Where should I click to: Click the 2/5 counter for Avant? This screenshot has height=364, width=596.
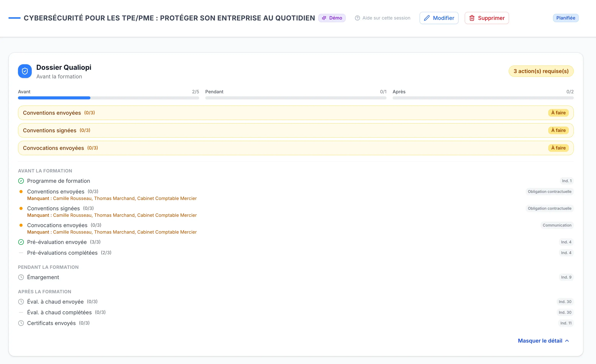[x=195, y=92]
